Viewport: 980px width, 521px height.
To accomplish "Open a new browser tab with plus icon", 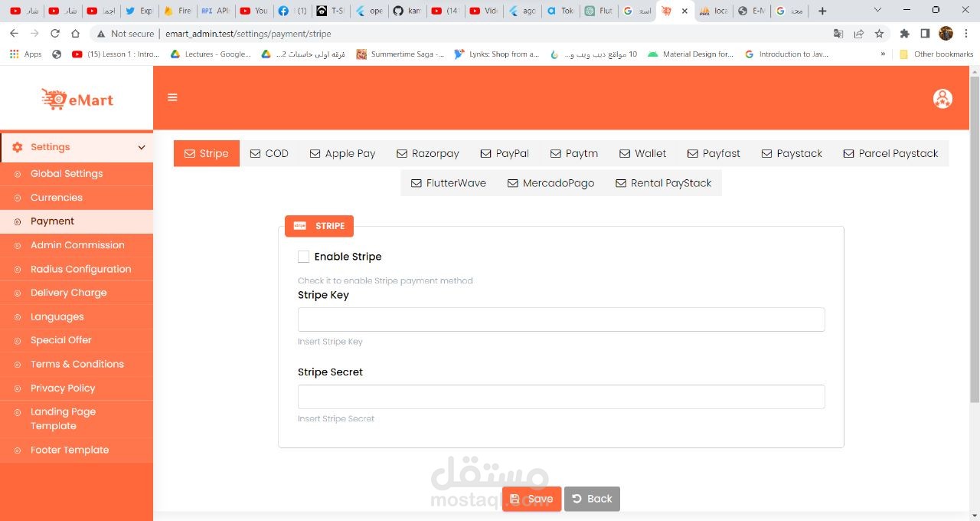I will (822, 11).
